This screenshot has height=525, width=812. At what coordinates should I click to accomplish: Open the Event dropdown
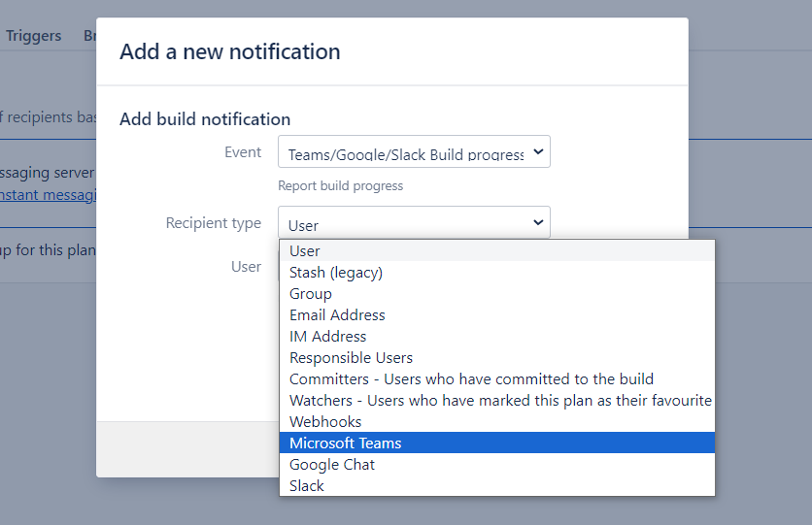point(414,152)
